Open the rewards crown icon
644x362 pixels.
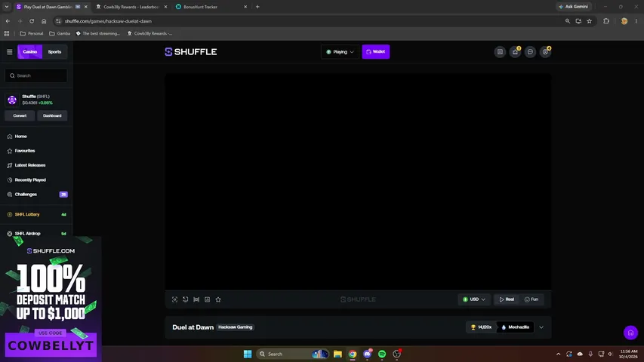pyautogui.click(x=515, y=52)
